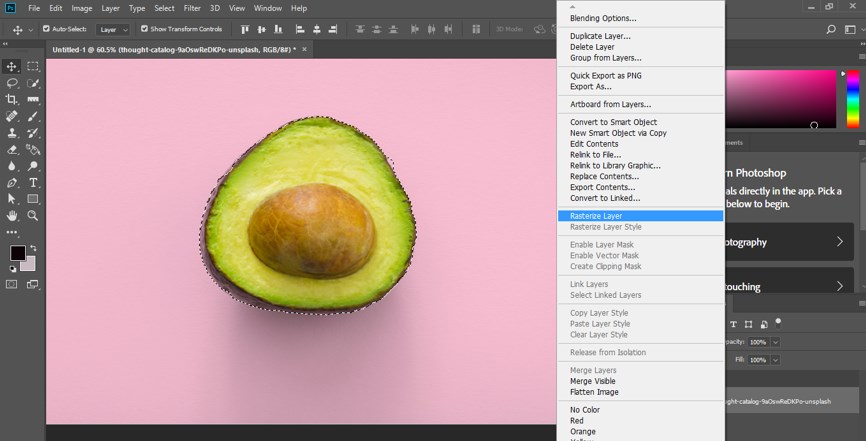Select the Horizontal Type tool
866x441 pixels.
tap(33, 182)
